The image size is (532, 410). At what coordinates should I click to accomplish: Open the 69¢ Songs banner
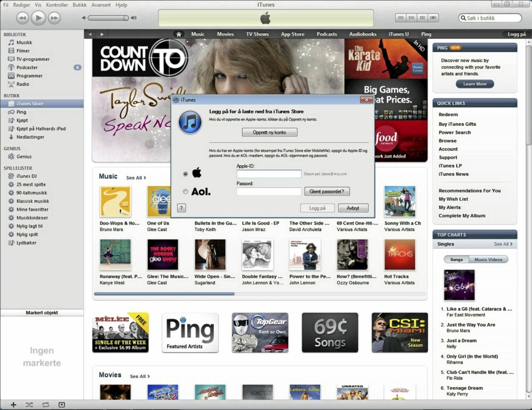(x=330, y=333)
